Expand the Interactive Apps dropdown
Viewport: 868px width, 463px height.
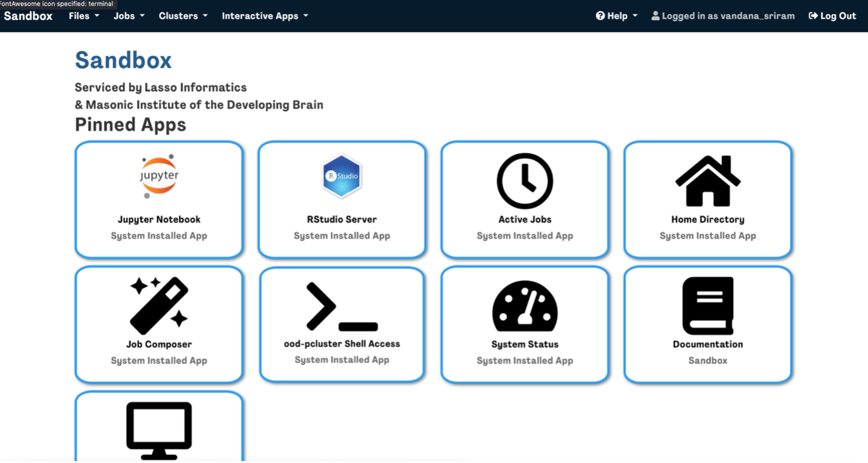click(265, 16)
